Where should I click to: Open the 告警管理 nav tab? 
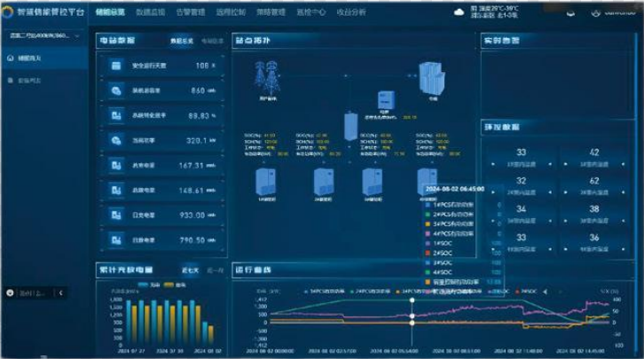[x=191, y=12]
